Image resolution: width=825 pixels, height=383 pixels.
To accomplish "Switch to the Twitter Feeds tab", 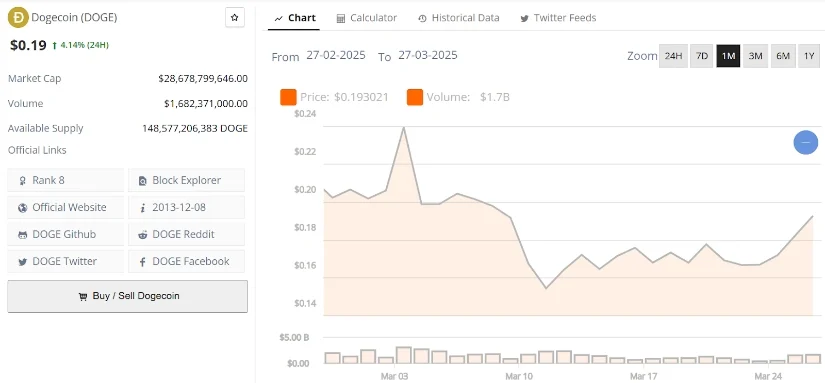I will click(558, 18).
